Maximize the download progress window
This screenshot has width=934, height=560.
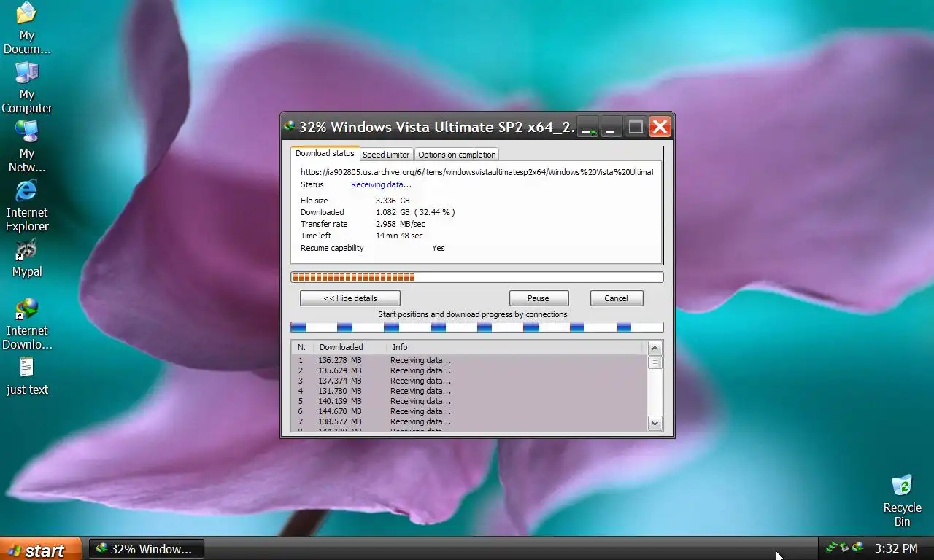click(636, 127)
